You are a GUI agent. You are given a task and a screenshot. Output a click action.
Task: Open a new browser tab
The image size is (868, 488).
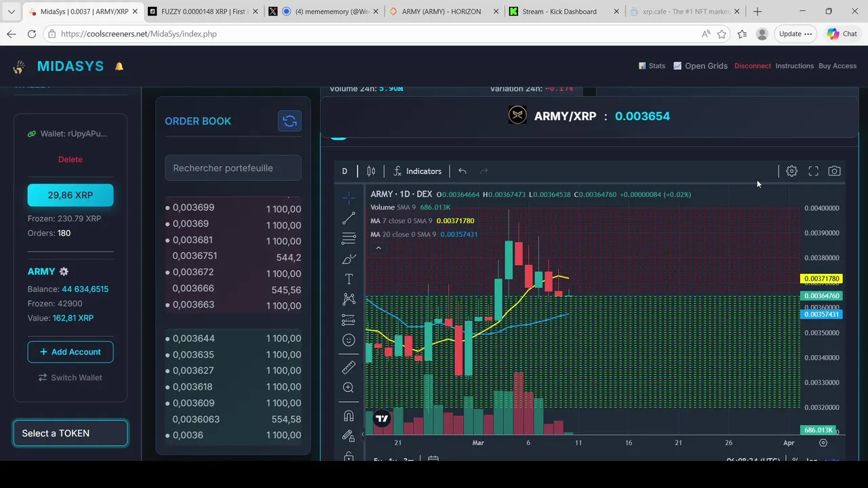757,12
